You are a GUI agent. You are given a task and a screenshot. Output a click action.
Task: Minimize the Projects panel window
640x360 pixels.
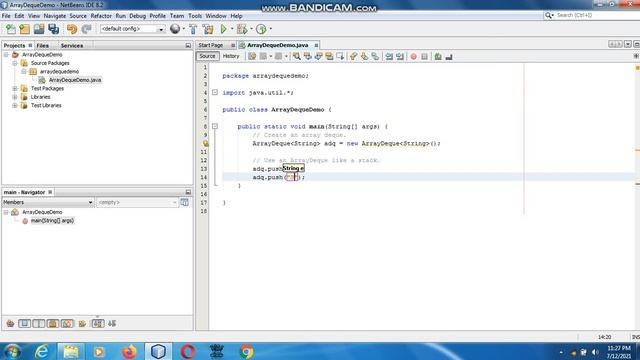188,45
